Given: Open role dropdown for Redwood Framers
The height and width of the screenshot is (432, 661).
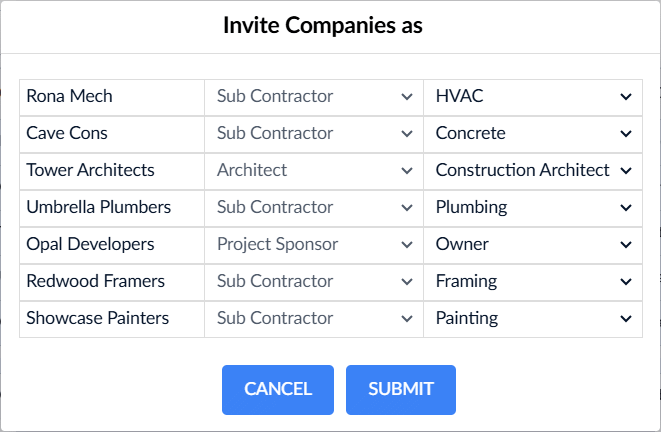Looking at the screenshot, I should pyautogui.click(x=314, y=282).
